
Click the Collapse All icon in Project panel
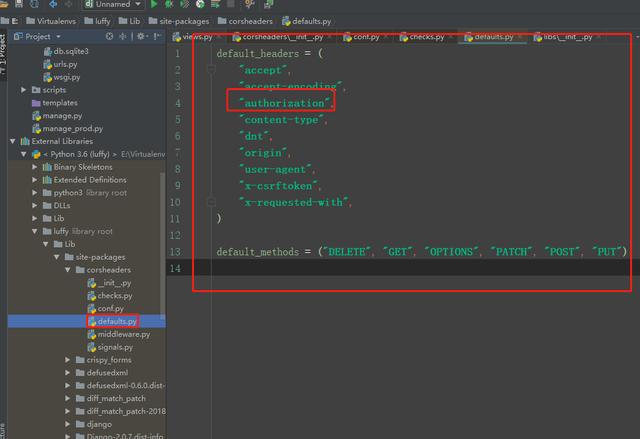[122, 36]
